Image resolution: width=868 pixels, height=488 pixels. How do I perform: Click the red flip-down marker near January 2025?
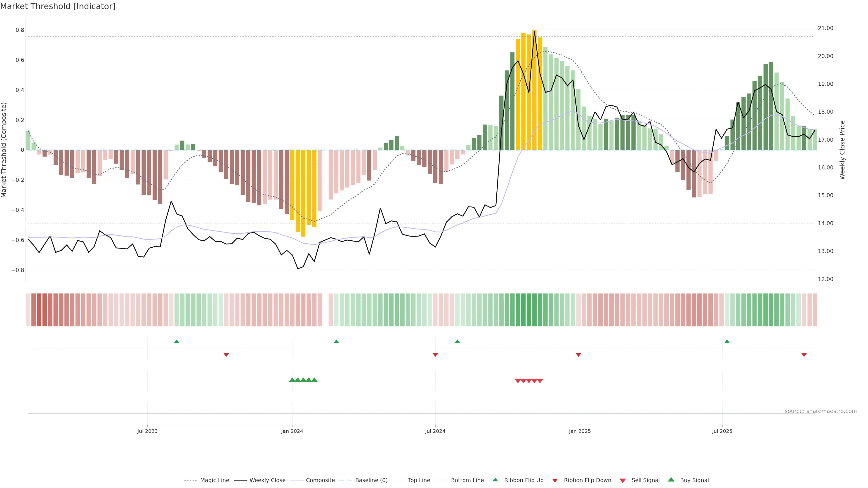tap(578, 355)
